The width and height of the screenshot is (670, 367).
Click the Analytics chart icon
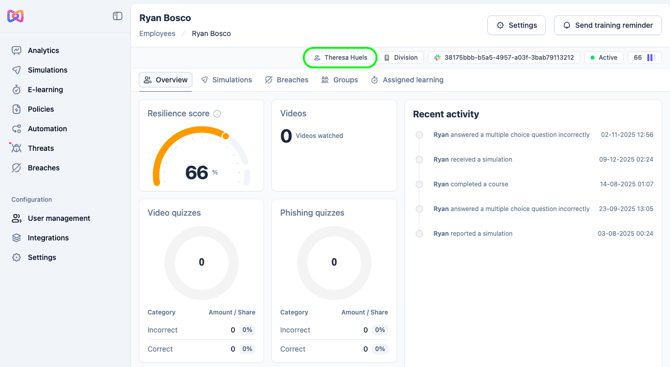tap(16, 50)
